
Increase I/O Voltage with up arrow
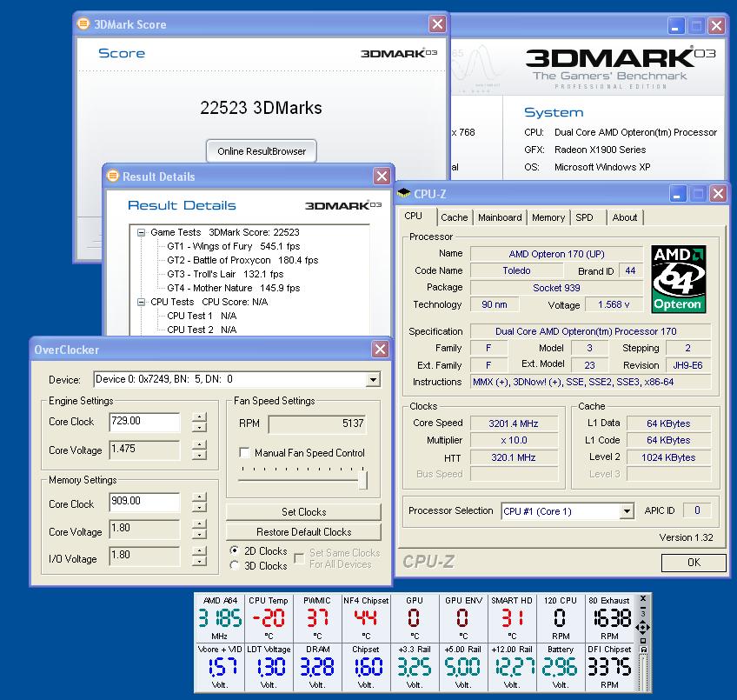coord(199,551)
